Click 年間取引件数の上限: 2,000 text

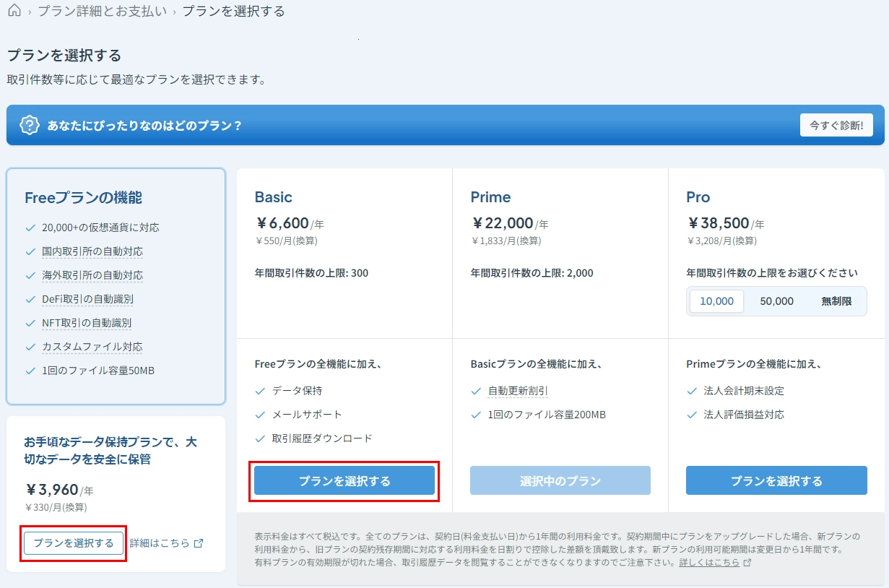click(532, 273)
